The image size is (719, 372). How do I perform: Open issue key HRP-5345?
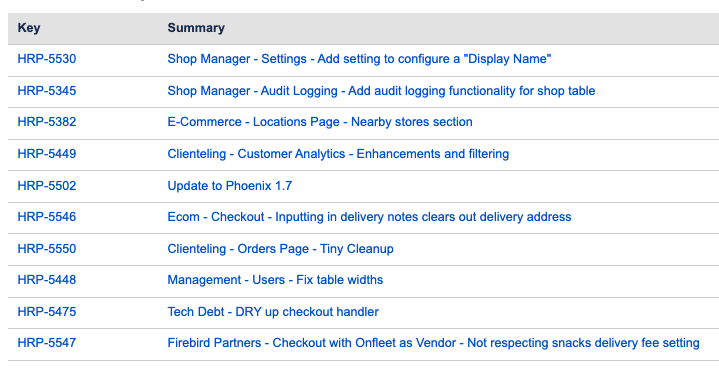47,91
